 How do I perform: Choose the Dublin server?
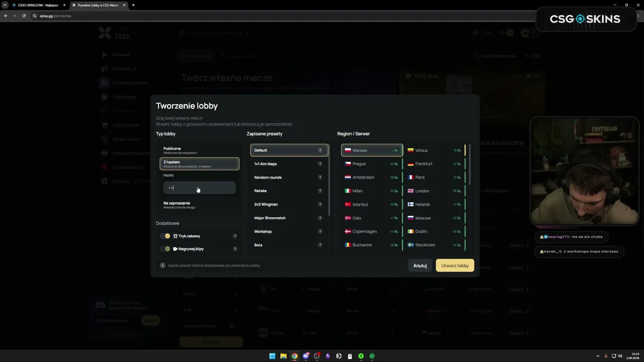tap(435, 232)
